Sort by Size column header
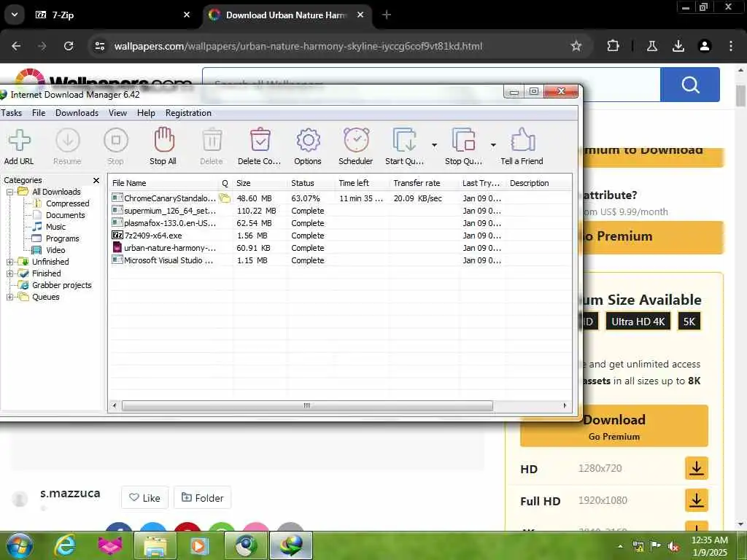 [x=261, y=183]
